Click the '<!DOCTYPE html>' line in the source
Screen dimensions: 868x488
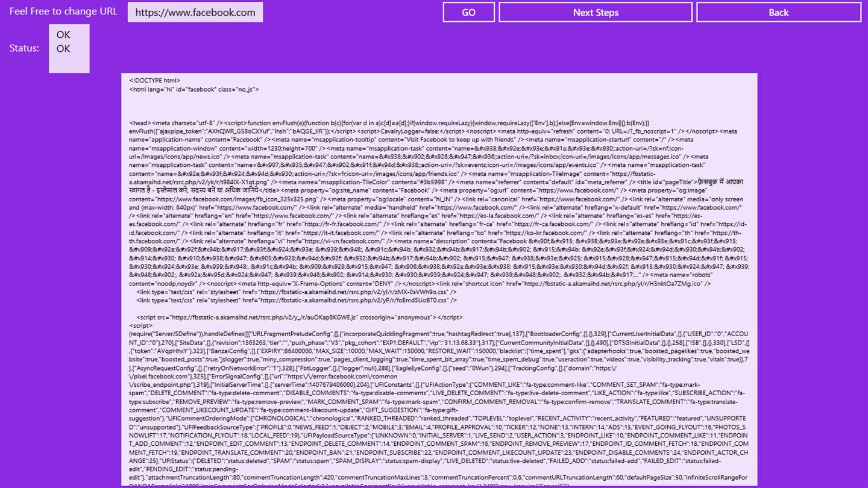(x=155, y=80)
